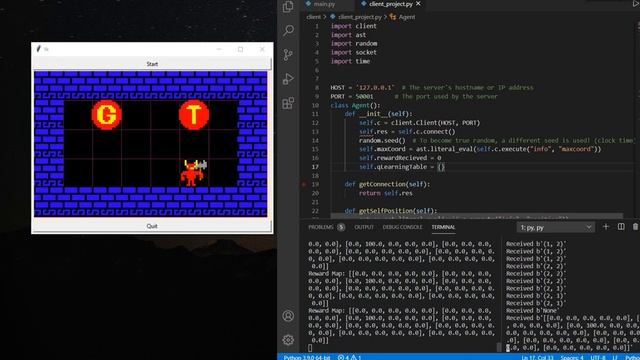Click 'Ln 17, Col 33' in status bar
The width and height of the screenshot is (640, 360).
[x=537, y=357]
